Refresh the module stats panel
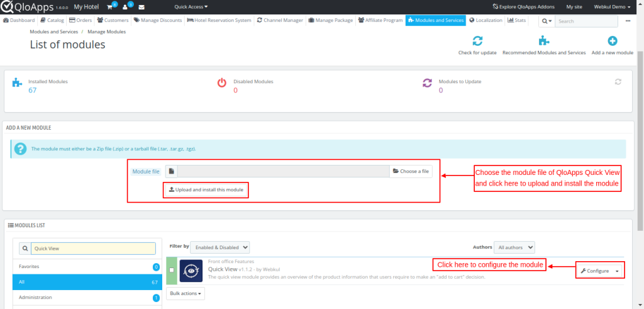Screen dimensions: 644x309 pos(618,82)
